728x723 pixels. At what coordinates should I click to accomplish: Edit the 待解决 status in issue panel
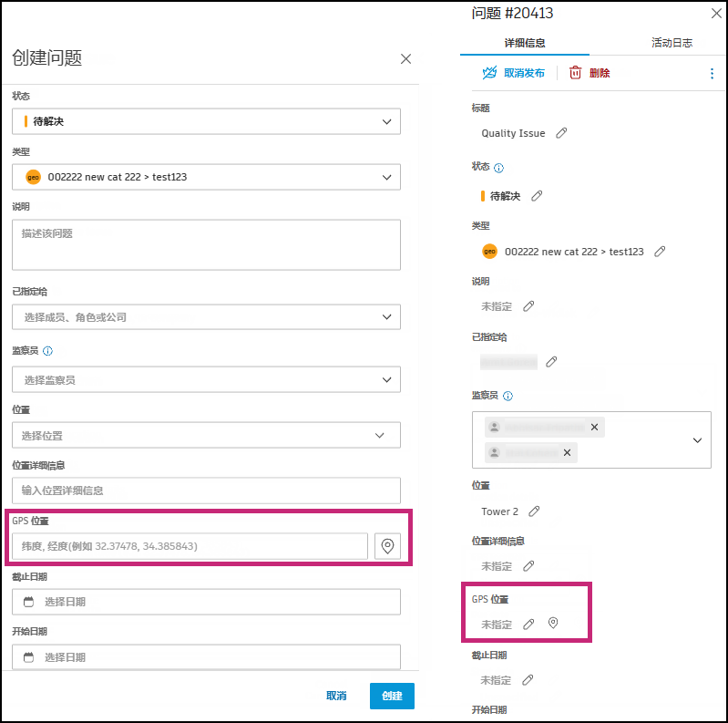pos(537,196)
